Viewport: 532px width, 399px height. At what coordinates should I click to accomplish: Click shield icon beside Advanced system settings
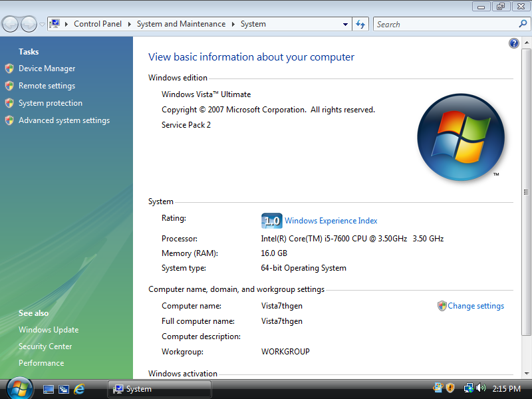pyautogui.click(x=9, y=120)
